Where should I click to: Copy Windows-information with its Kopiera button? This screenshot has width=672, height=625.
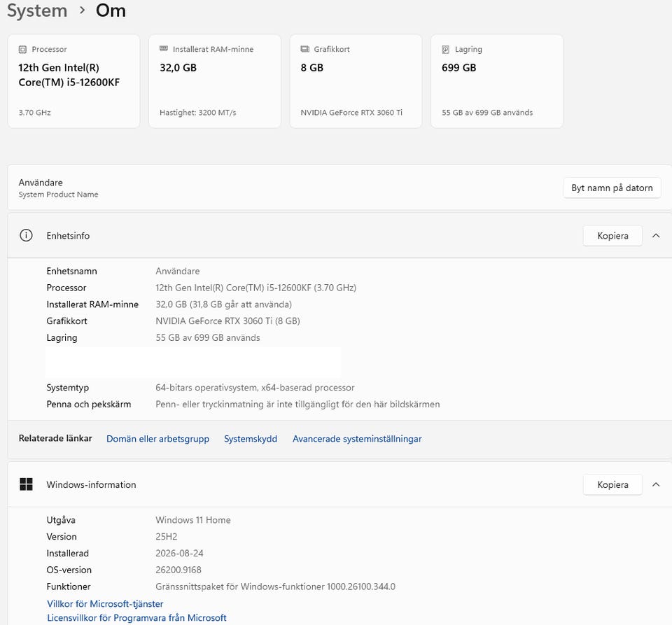point(612,485)
